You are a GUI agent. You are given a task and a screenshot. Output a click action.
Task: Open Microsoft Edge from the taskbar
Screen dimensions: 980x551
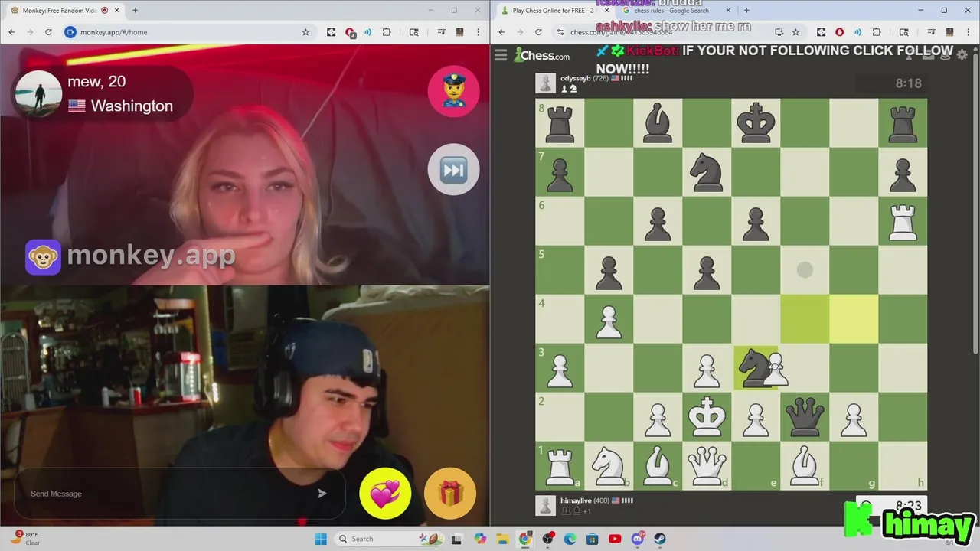coord(570,539)
